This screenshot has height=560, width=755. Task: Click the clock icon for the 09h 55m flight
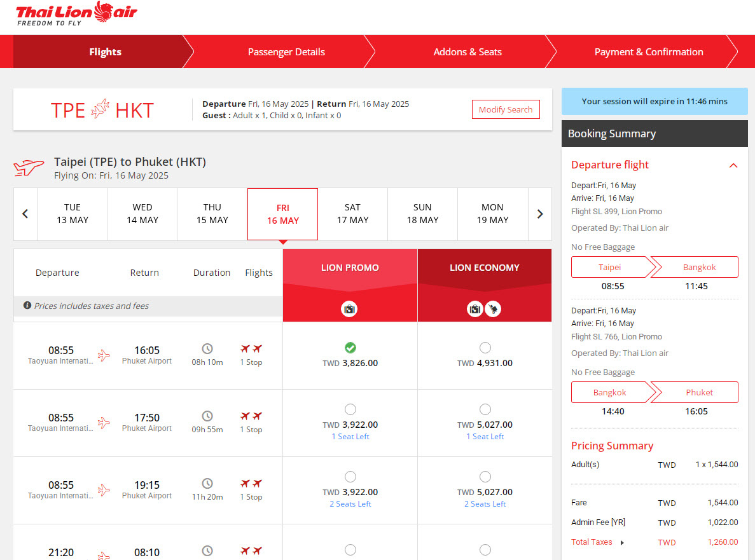click(x=207, y=416)
